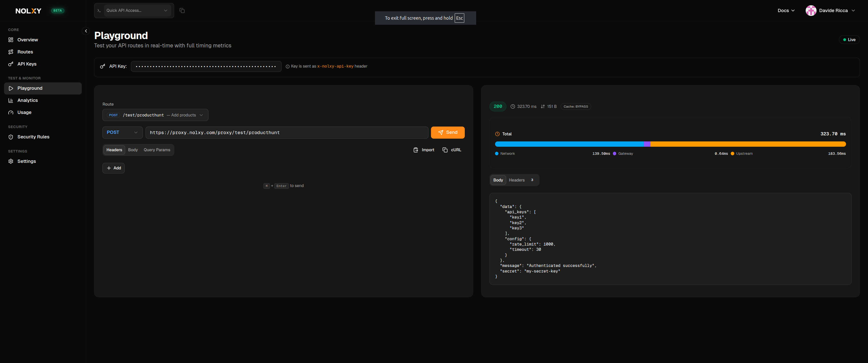Open the Route selector dropdown

coord(155,115)
